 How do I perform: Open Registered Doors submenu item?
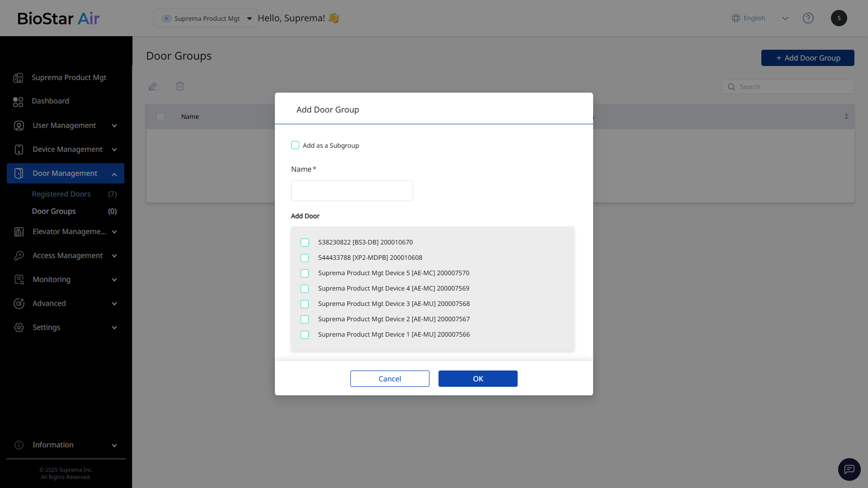(x=61, y=194)
